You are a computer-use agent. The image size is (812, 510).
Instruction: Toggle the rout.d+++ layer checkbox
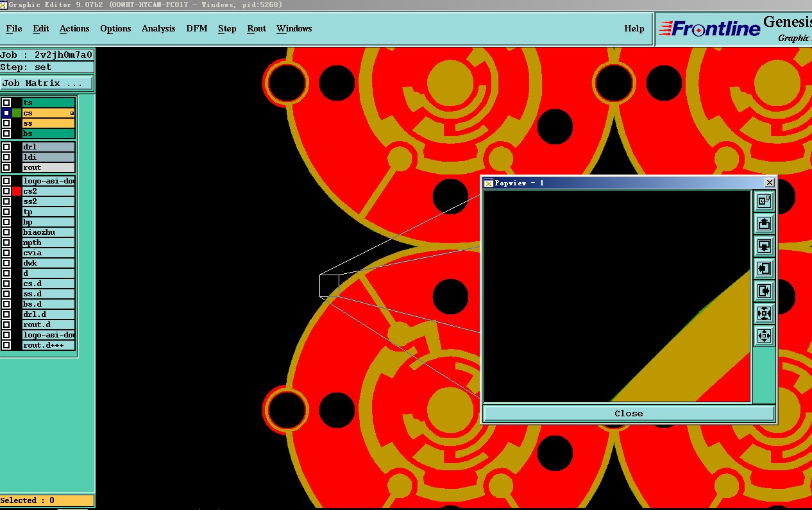click(x=6, y=345)
